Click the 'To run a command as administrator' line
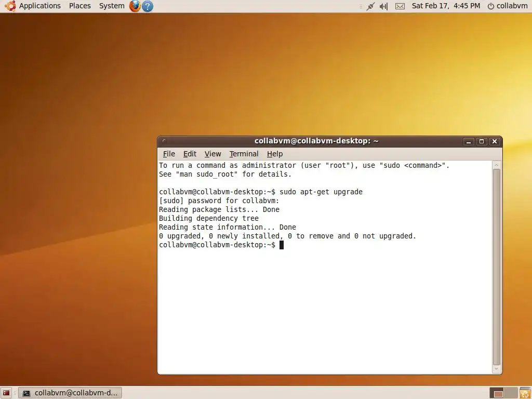The width and height of the screenshot is (532, 399). [304, 166]
